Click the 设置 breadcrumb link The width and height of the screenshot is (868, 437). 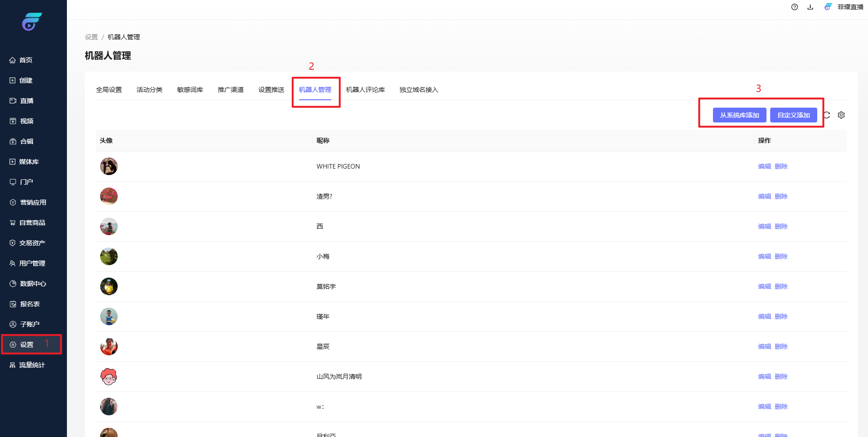pos(91,37)
